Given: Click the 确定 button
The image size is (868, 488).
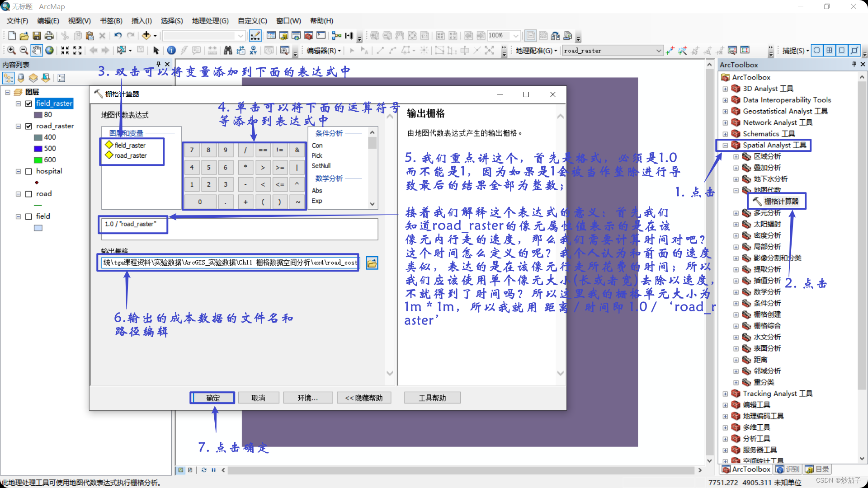Looking at the screenshot, I should 212,398.
